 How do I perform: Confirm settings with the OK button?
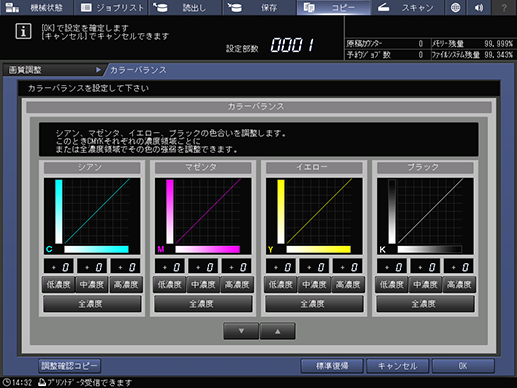[463, 366]
